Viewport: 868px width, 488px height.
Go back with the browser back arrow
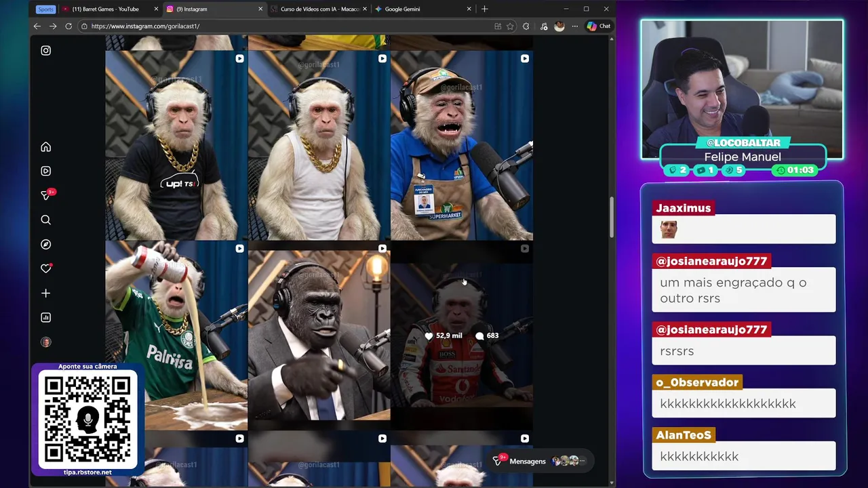click(x=37, y=26)
